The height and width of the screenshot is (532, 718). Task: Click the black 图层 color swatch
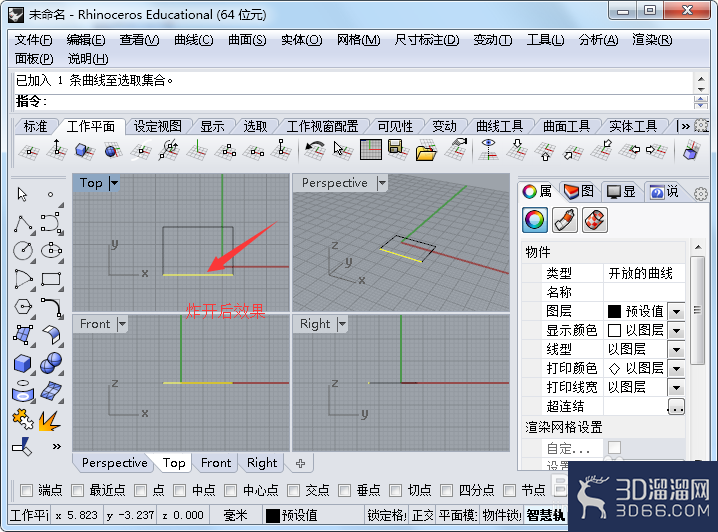[614, 312]
